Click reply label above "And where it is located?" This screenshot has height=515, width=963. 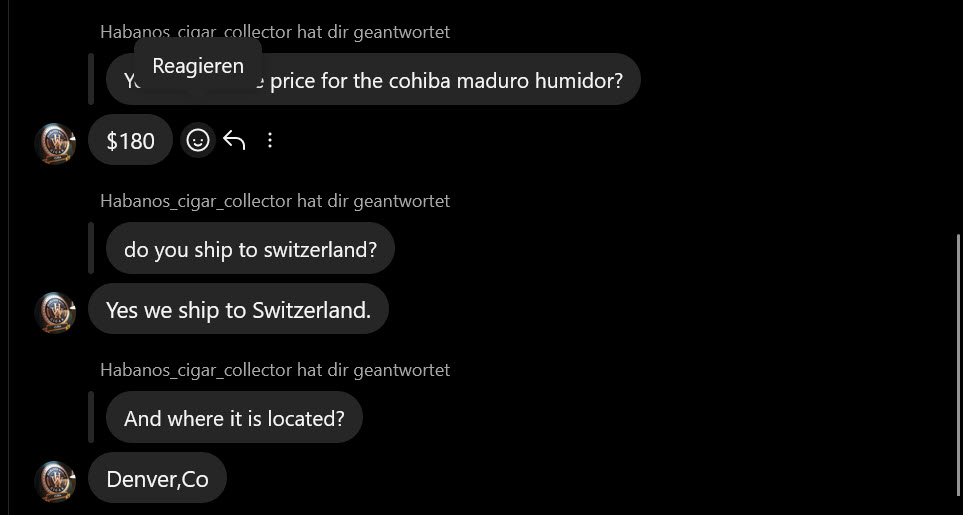275,370
